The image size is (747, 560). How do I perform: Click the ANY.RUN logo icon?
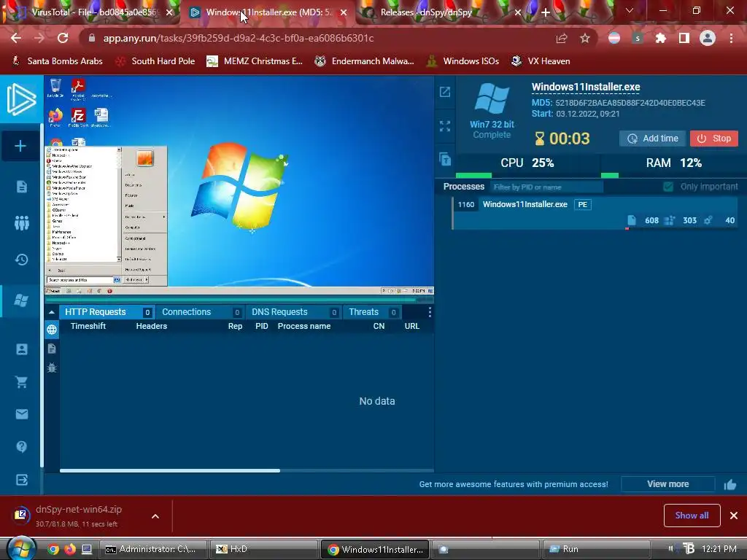point(21,99)
